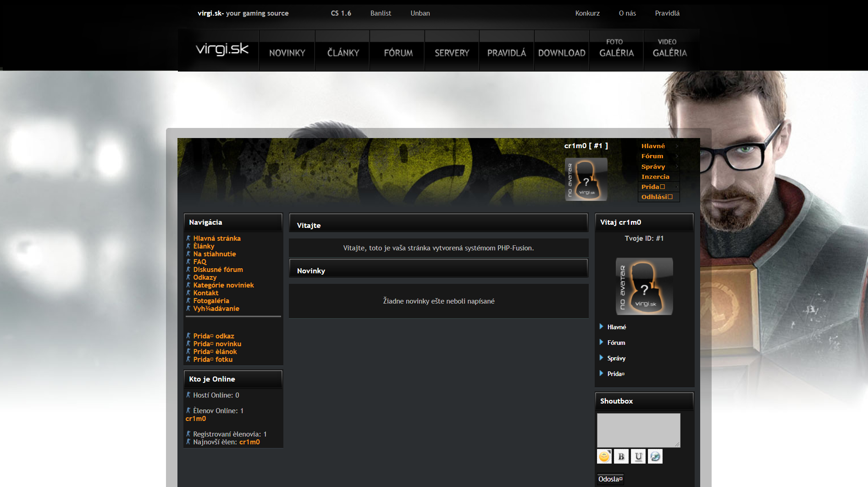This screenshot has width=868, height=487.
Task: Expand the Hlavné section arrow in user panel
Action: [601, 327]
